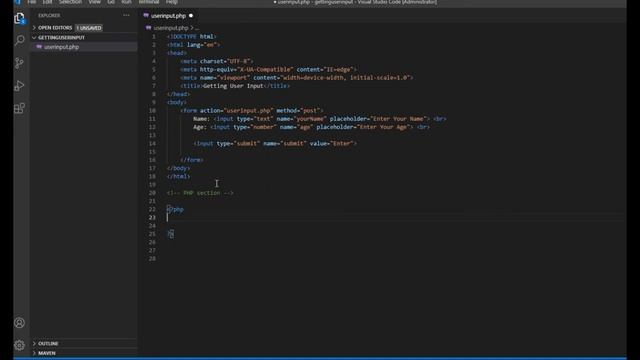Open the Go menu
Viewport: 640px width, 360px height.
[x=111, y=2]
